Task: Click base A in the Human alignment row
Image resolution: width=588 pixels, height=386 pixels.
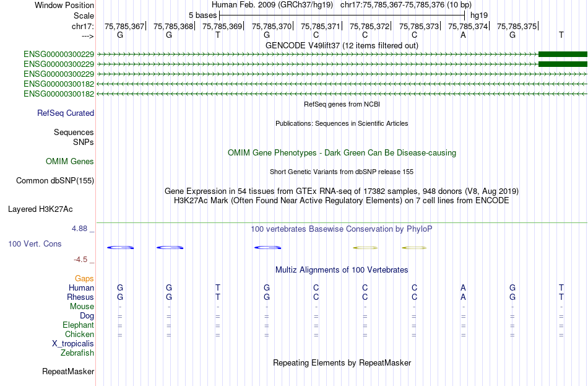Action: 463,288
